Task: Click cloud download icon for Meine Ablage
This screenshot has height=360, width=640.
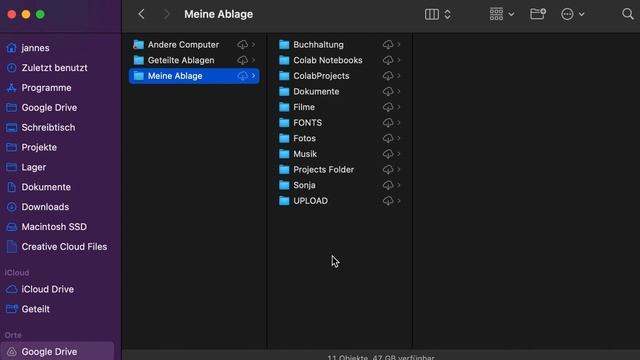Action: (242, 76)
